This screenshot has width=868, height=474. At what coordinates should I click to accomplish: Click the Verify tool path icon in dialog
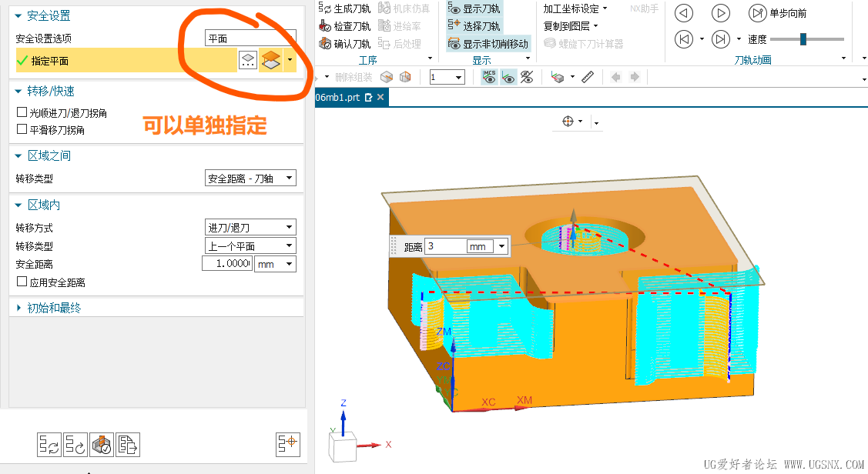(102, 445)
